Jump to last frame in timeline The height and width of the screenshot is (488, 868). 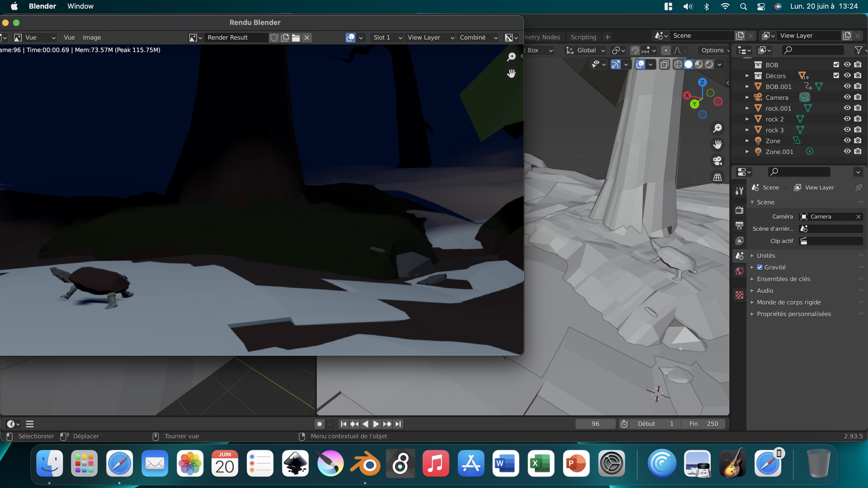[398, 424]
